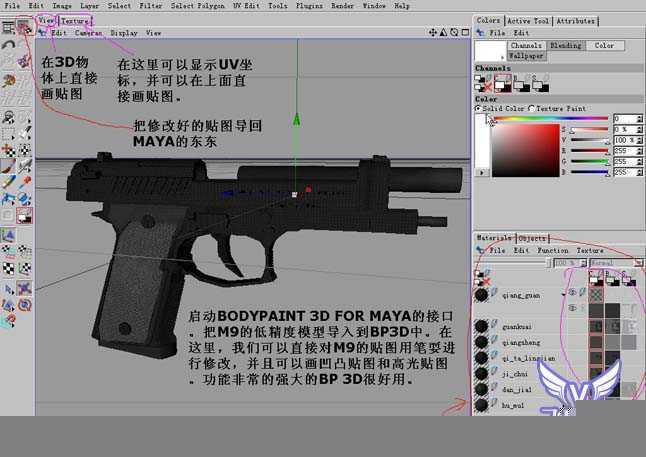Switch to the Active Tool tab
646x457 pixels.
tap(528, 21)
